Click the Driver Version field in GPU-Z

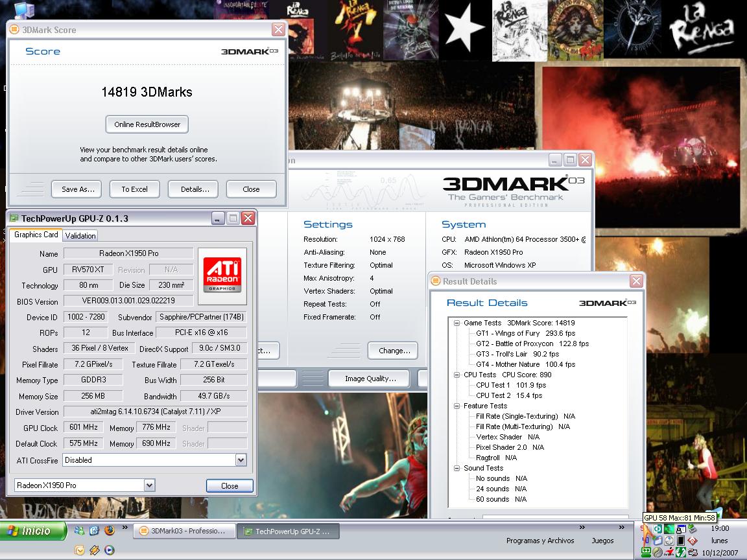(x=156, y=412)
